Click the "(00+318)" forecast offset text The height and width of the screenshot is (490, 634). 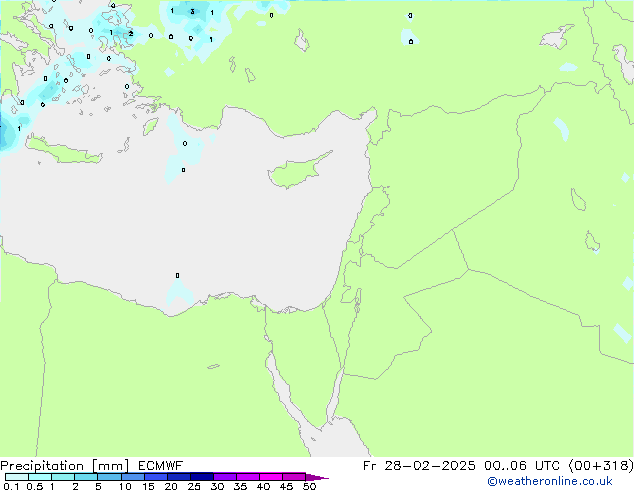(x=601, y=466)
